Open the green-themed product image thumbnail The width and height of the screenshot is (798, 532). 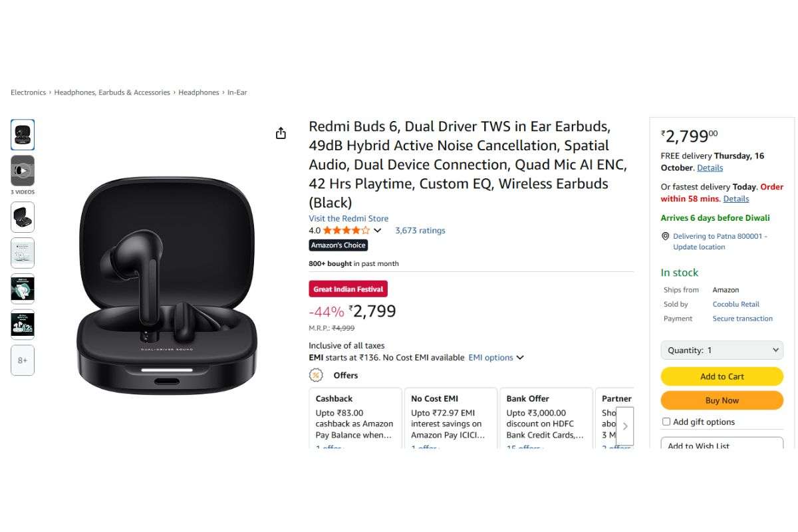pos(23,289)
